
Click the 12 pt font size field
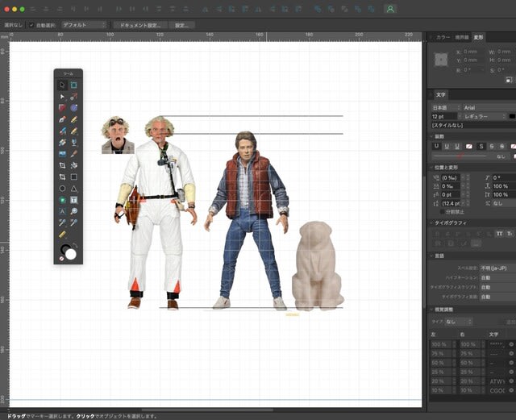444,117
